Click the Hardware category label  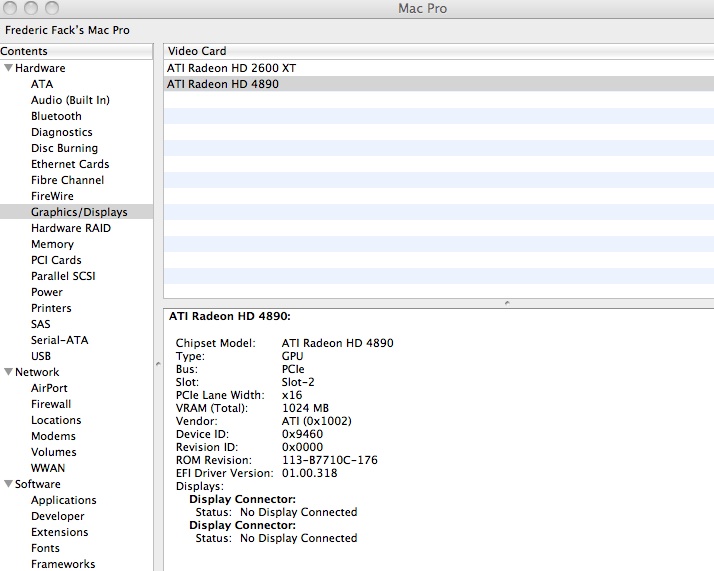pyautogui.click(x=40, y=68)
